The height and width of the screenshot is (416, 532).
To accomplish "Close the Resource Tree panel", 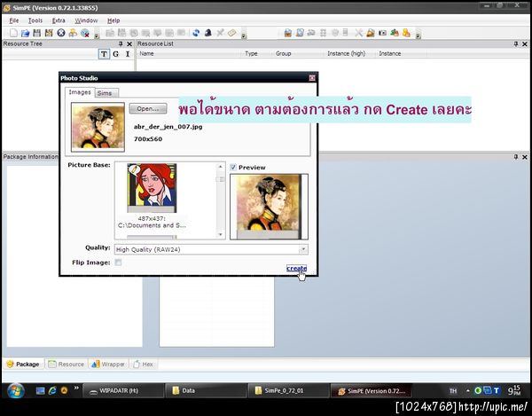I will coord(129,43).
